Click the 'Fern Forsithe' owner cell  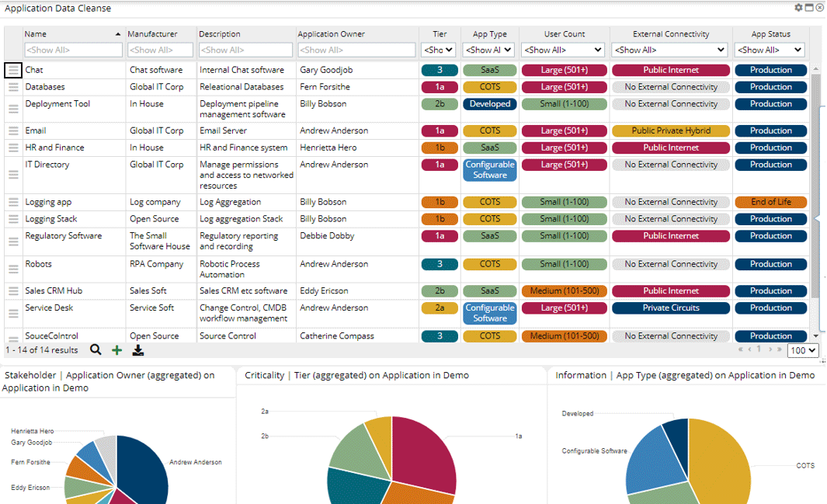tap(325, 87)
